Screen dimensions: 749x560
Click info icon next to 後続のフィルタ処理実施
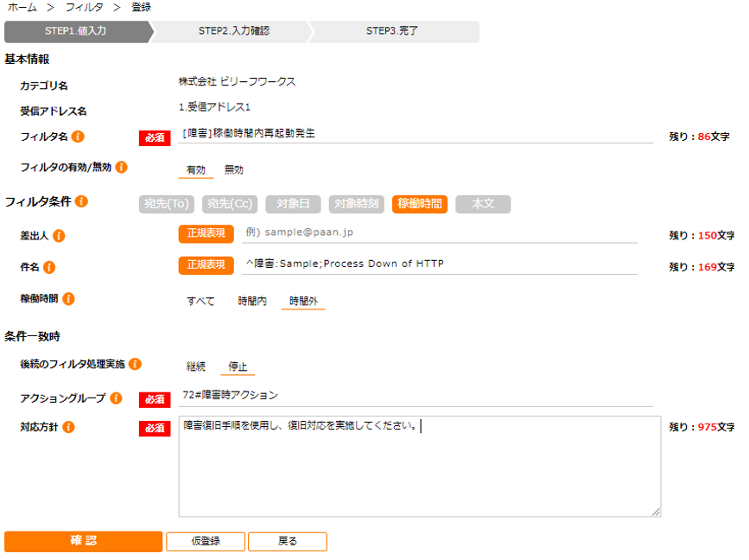(x=135, y=364)
